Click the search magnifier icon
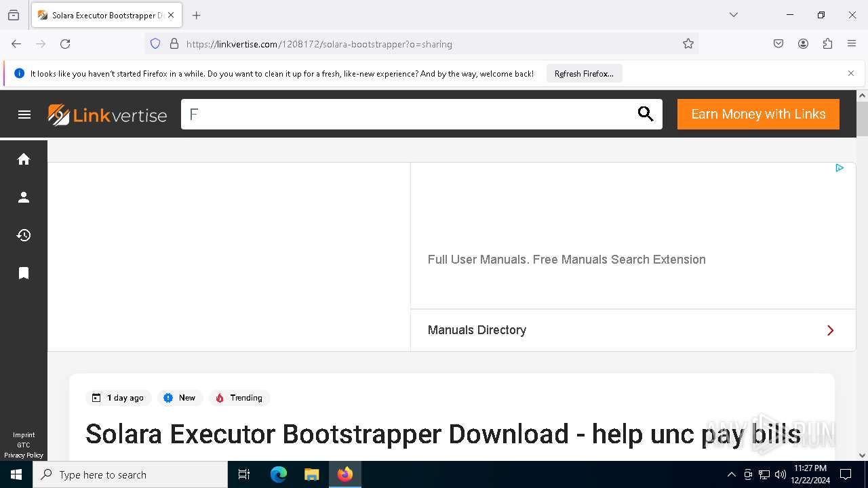The height and width of the screenshot is (488, 868). pyautogui.click(x=646, y=114)
